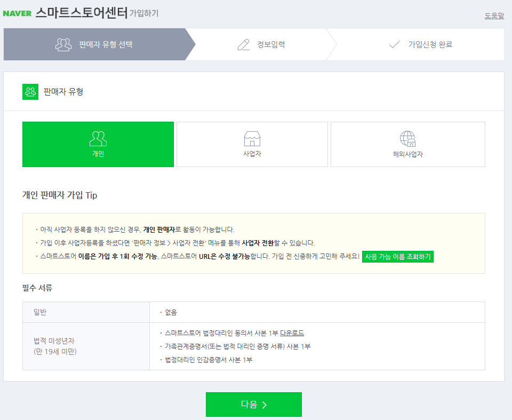Select the 판매자 유형 선택 step tab
The image size is (512, 420).
coord(99,44)
